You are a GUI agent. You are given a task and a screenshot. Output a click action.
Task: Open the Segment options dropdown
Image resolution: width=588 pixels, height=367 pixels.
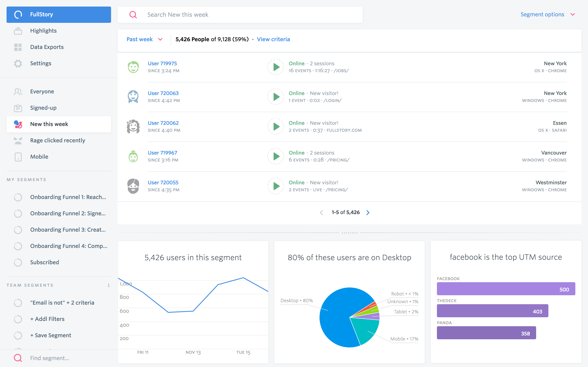click(x=547, y=14)
